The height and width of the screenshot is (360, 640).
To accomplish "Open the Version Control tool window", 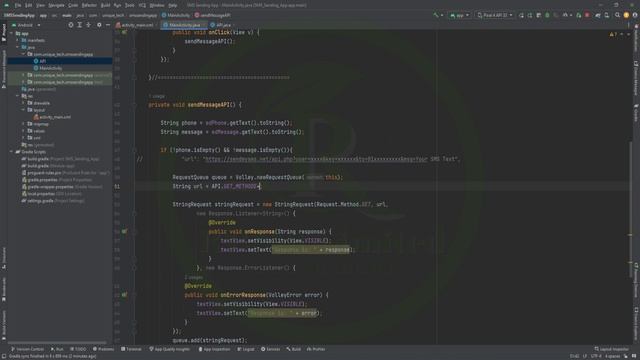I will coord(27,349).
